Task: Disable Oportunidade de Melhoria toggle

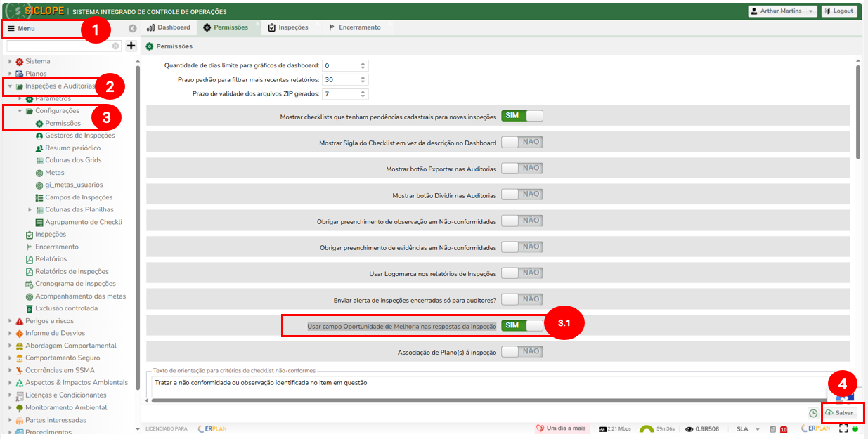Action: click(x=522, y=326)
